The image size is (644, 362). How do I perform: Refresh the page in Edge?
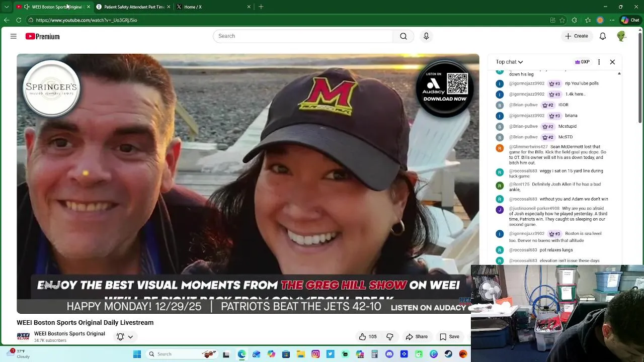pos(19,20)
